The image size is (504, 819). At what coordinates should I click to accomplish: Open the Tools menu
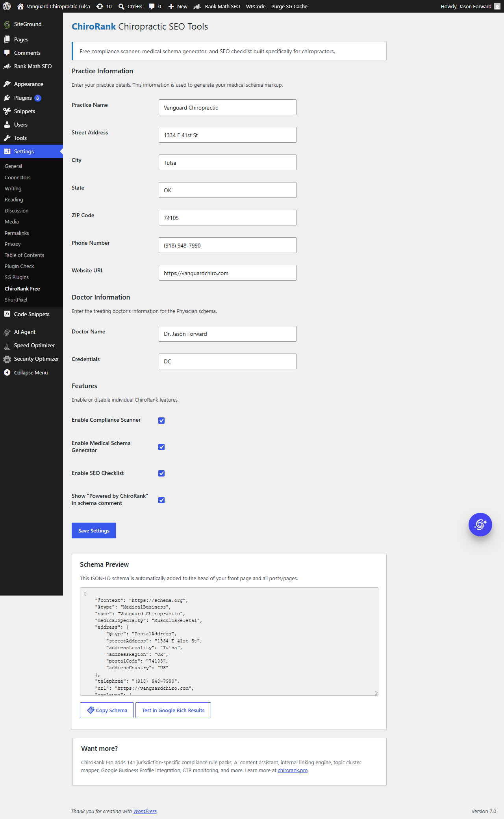(31, 138)
